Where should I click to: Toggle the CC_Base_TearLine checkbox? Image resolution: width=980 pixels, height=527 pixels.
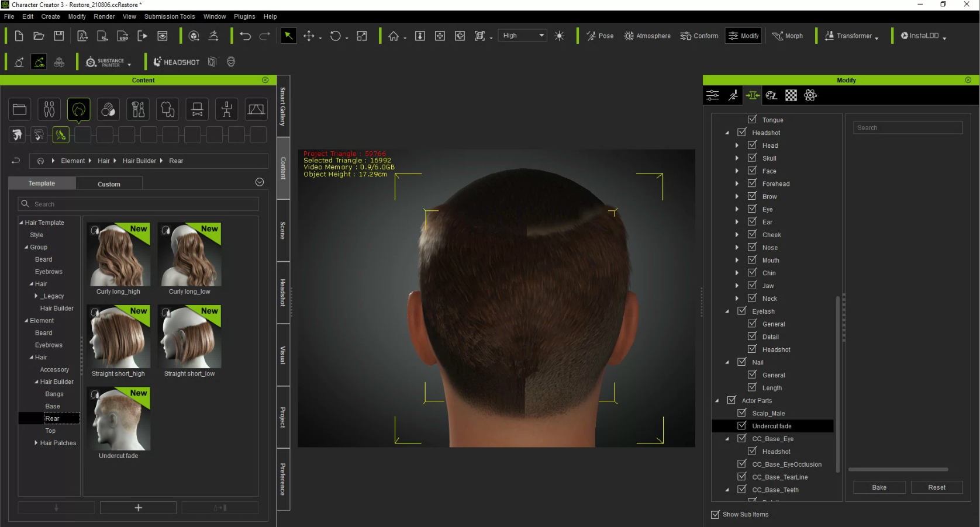741,477
